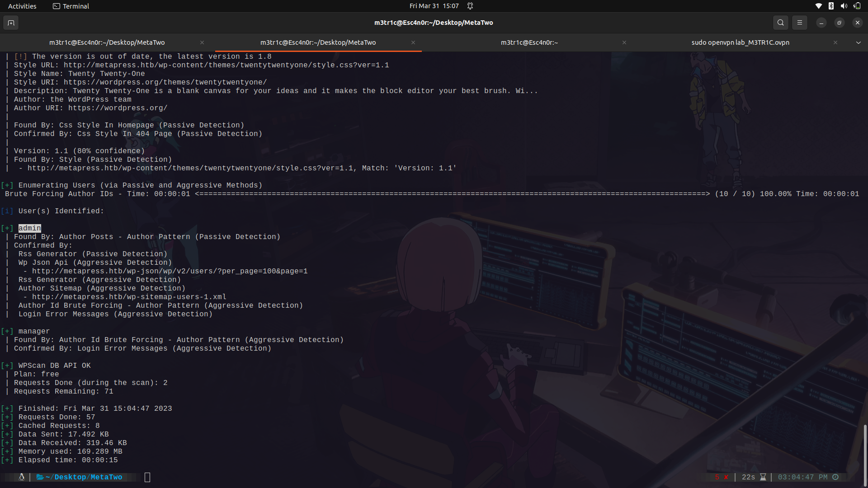The width and height of the screenshot is (868, 488).
Task: Mute audio via the speaker indicator
Action: click(844, 6)
